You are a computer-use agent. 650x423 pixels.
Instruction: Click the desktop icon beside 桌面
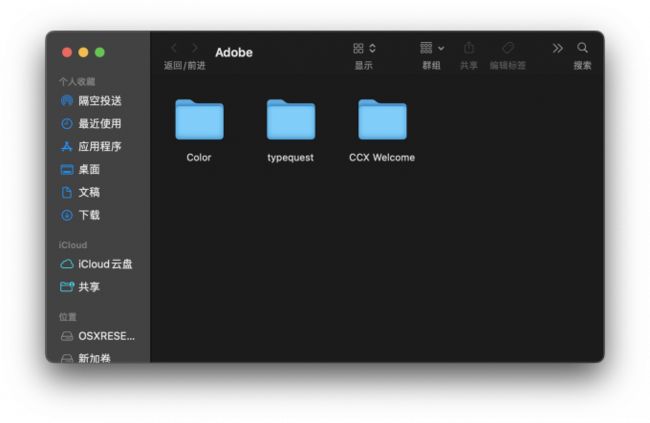(67, 170)
